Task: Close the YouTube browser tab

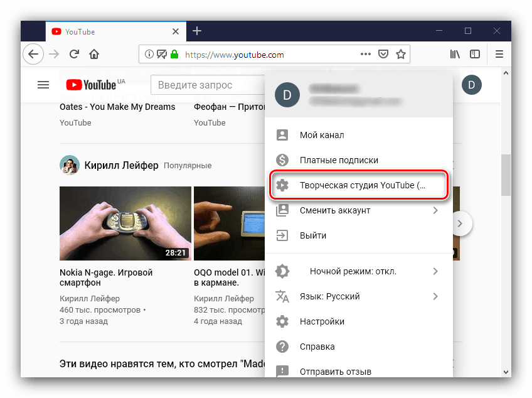Action: (176, 31)
